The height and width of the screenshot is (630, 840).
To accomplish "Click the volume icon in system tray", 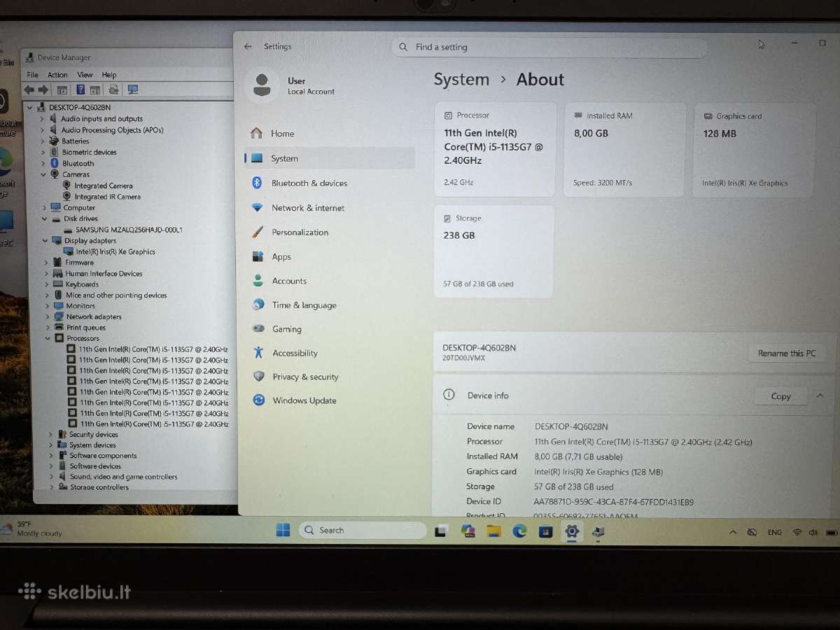I will [813, 533].
